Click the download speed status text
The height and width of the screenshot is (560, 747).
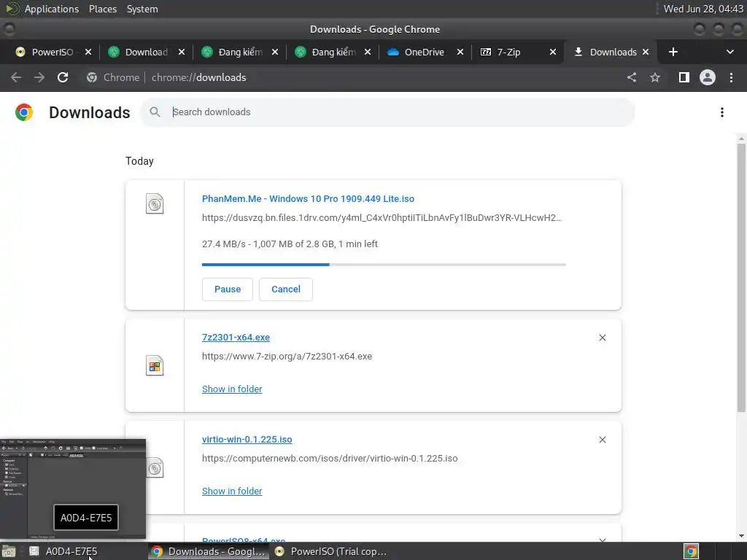[x=290, y=244]
